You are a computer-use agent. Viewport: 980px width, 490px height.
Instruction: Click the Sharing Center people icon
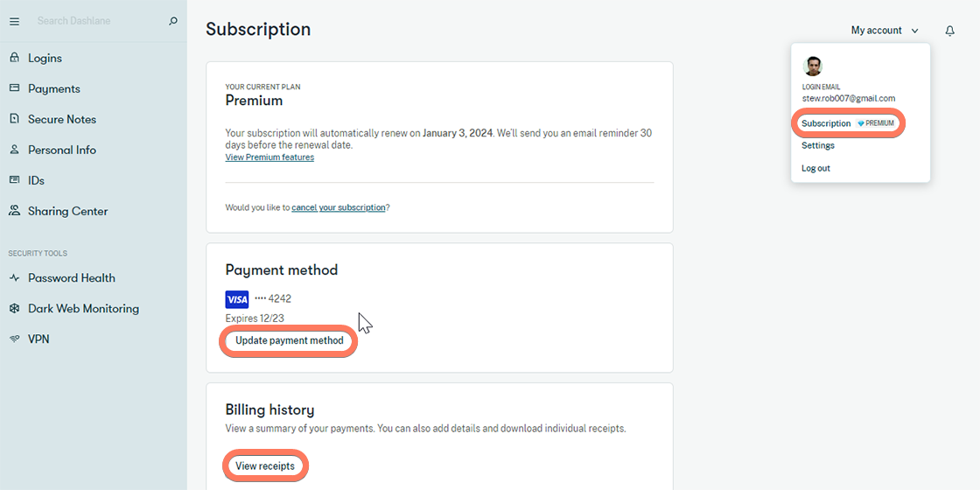14,211
